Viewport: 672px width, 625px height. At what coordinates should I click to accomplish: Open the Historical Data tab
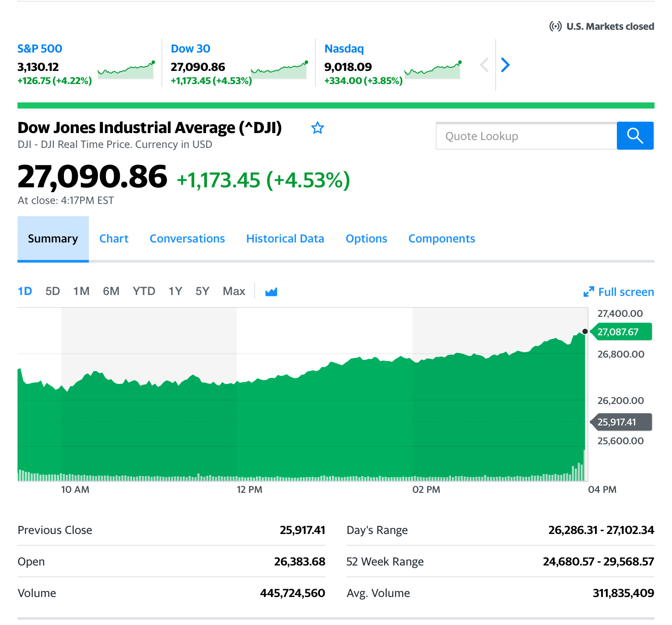[x=285, y=239]
